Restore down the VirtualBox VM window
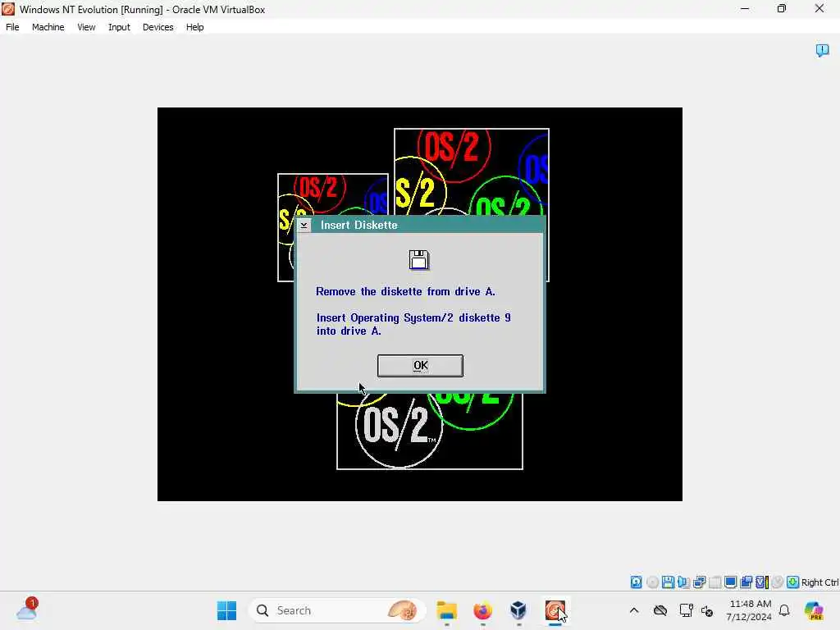The width and height of the screenshot is (840, 630). 782,8
